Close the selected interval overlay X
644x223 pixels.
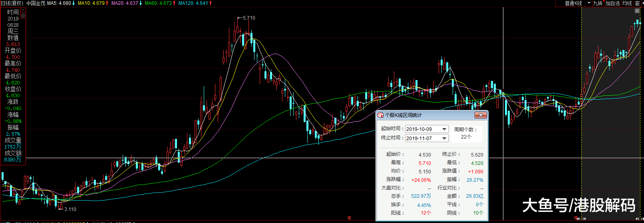tap(637, 11)
